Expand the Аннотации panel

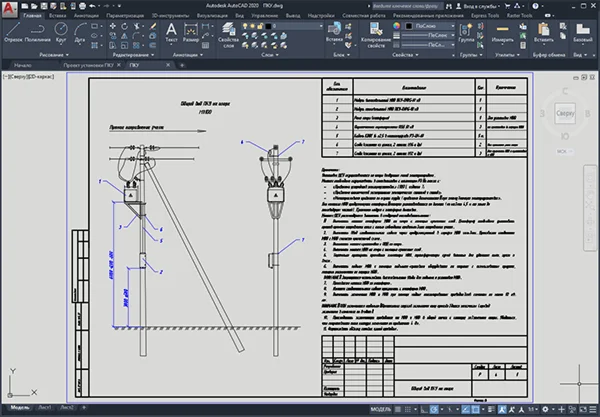click(x=188, y=55)
